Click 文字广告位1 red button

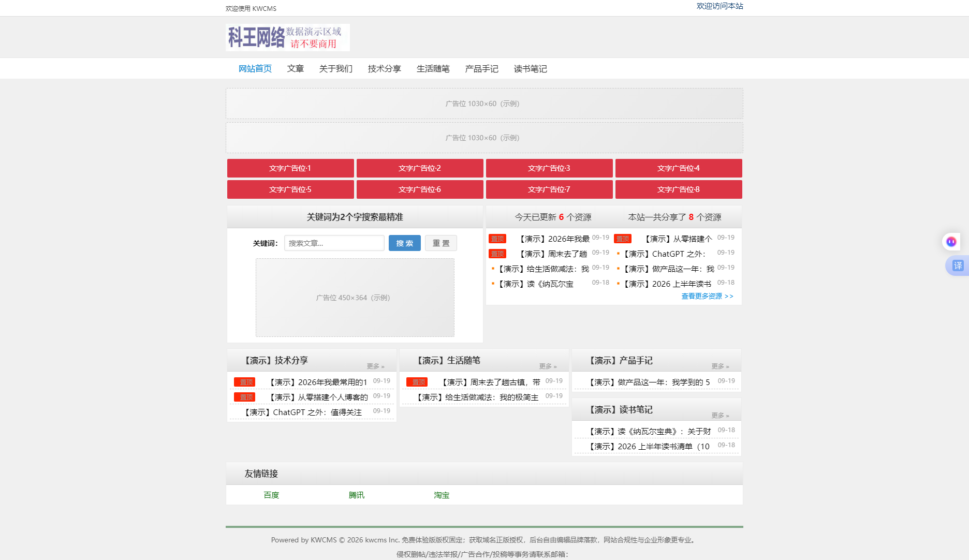tap(290, 168)
